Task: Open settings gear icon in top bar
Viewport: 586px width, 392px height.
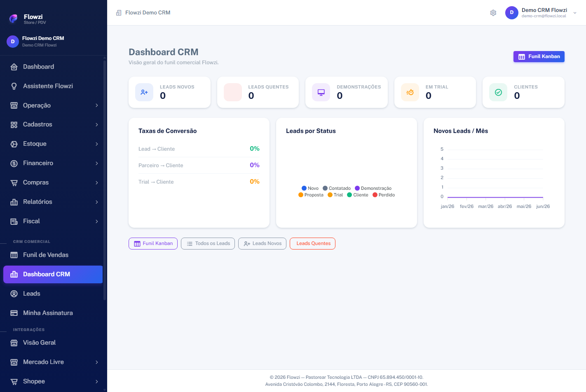Action: coord(493,13)
